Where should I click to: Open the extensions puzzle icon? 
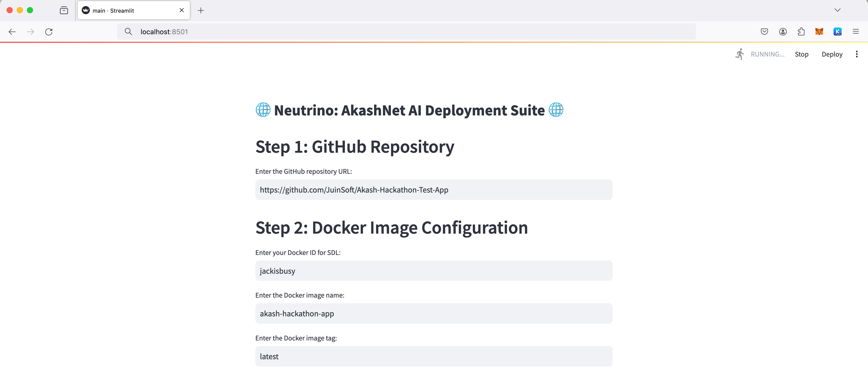click(x=801, y=32)
